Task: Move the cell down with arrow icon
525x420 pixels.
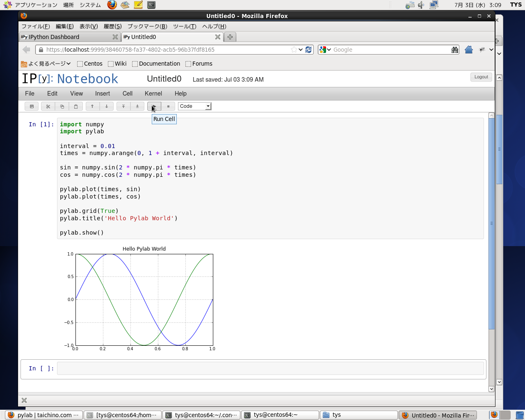Action: click(107, 106)
